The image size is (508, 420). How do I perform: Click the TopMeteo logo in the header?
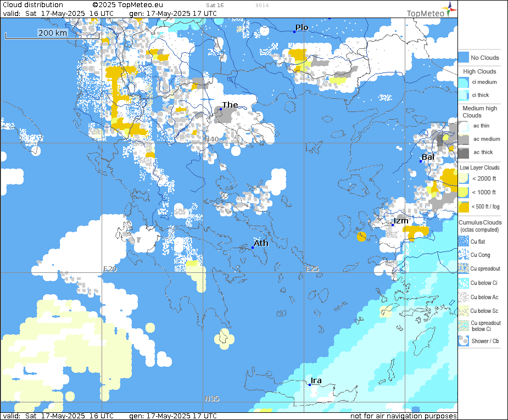[432, 9]
